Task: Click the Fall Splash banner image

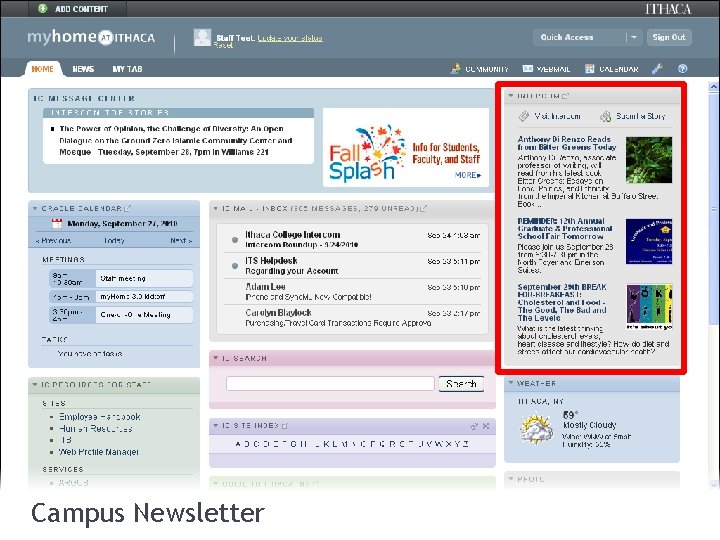Action: coord(405,148)
